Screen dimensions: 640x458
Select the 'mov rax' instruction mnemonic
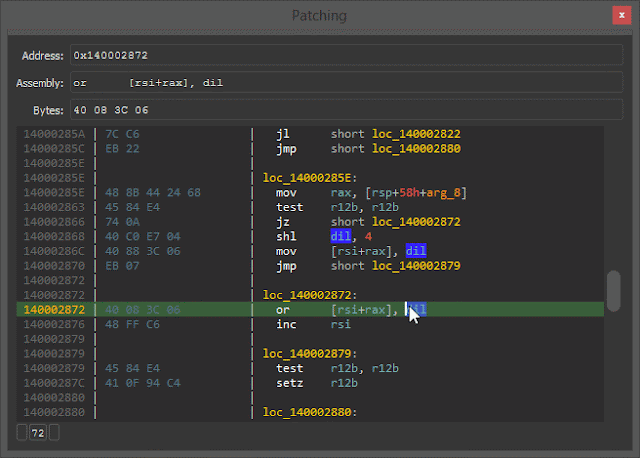point(286,193)
